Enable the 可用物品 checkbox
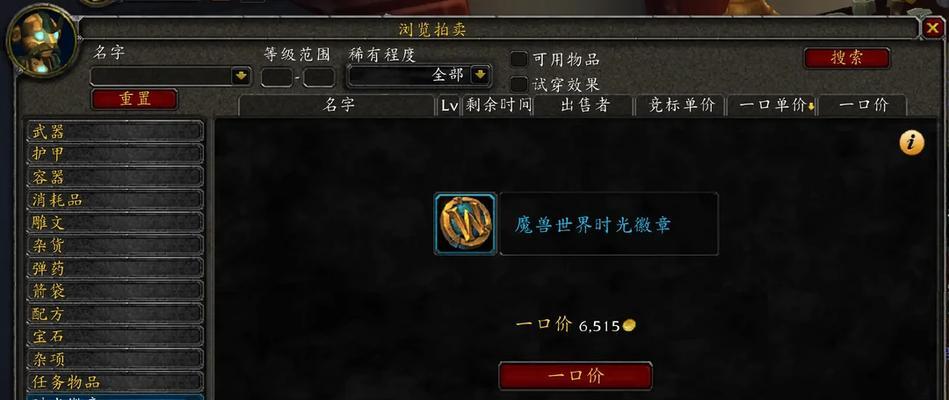Screen dimensions: 949x400 (519, 59)
